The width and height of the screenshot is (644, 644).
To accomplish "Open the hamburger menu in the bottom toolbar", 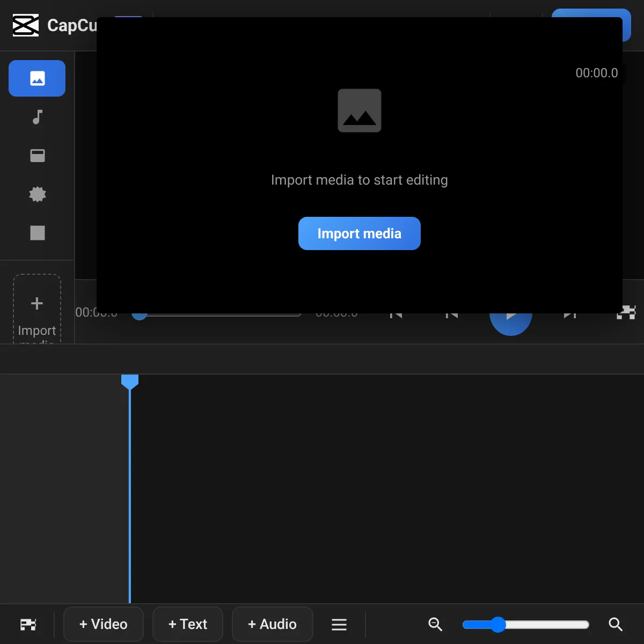I will point(339,624).
